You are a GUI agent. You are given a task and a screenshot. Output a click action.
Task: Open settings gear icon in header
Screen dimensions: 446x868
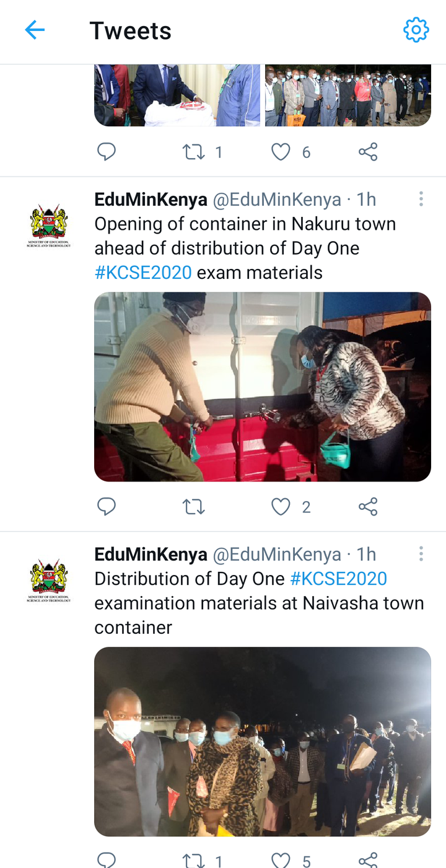pyautogui.click(x=416, y=30)
